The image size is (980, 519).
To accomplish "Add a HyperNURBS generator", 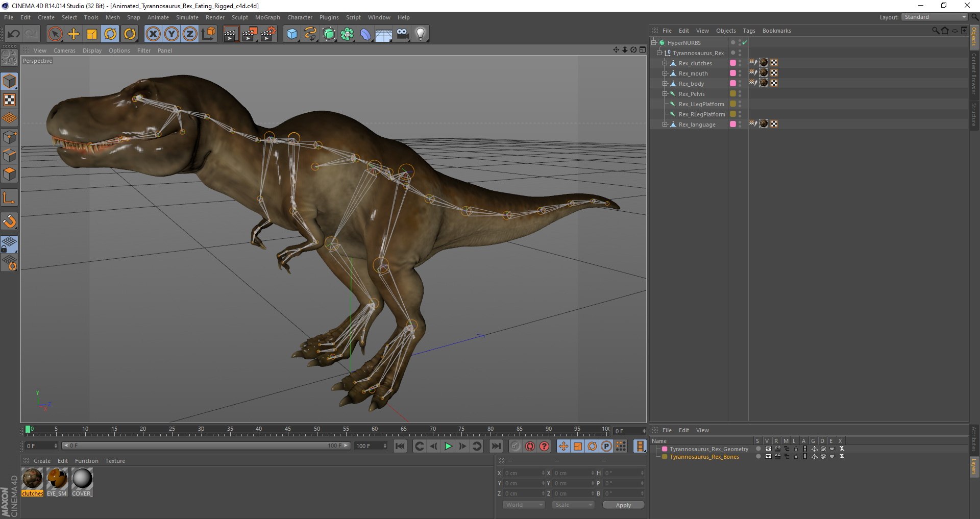I will pos(329,34).
